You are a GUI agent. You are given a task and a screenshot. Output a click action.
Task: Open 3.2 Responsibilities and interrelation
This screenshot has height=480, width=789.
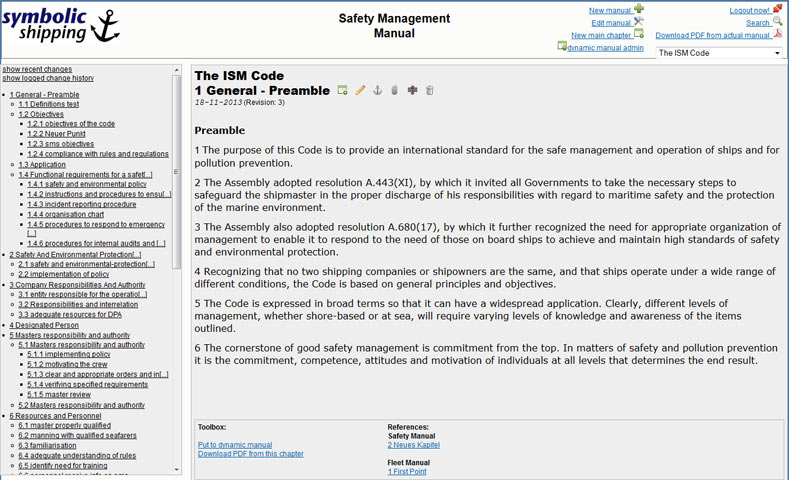click(x=78, y=304)
